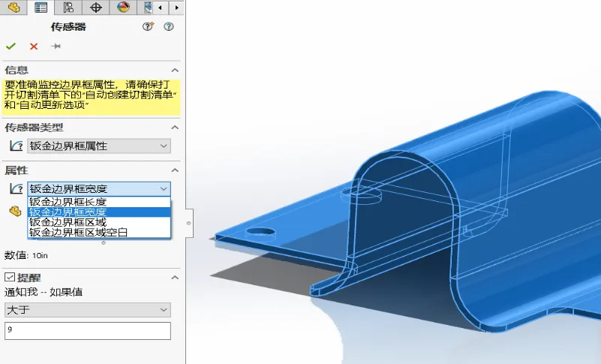Collapse the 信息 section
Screen dimensions: 601x364
click(175, 71)
